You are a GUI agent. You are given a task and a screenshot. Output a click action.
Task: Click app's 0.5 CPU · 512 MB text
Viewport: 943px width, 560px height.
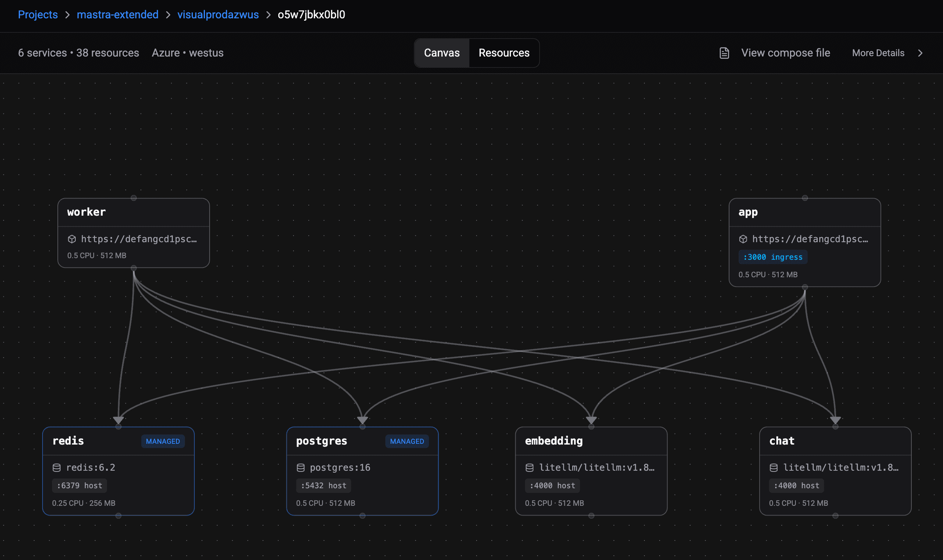768,275
